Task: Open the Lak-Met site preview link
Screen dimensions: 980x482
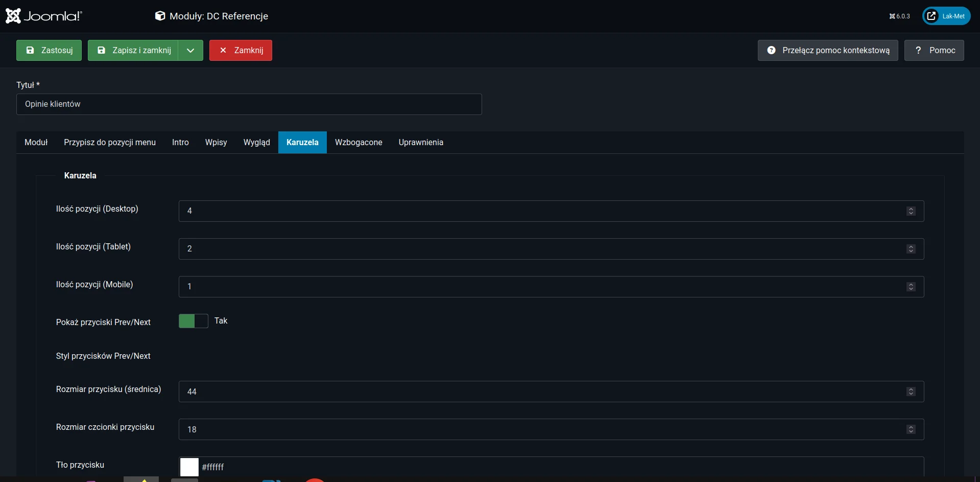Action: 946,16
